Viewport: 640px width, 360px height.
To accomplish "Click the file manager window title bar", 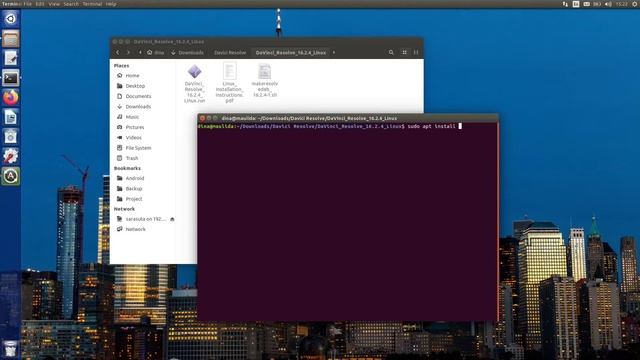I will pos(267,42).
